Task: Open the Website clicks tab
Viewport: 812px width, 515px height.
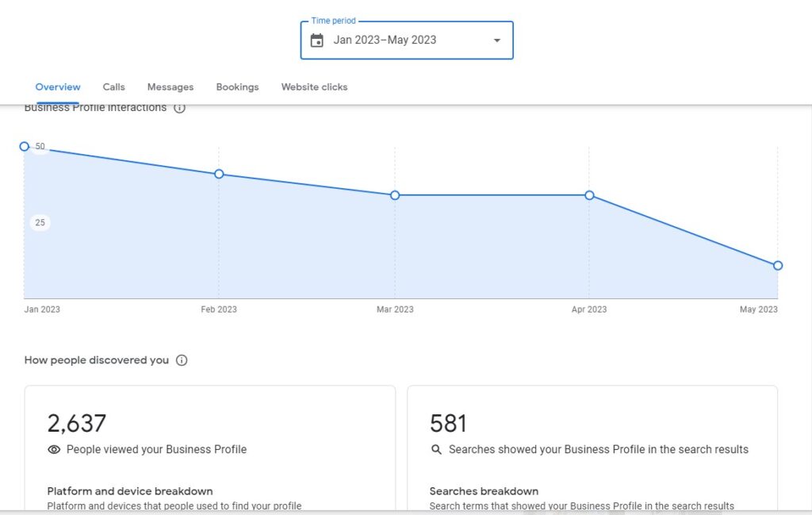Action: (x=314, y=87)
